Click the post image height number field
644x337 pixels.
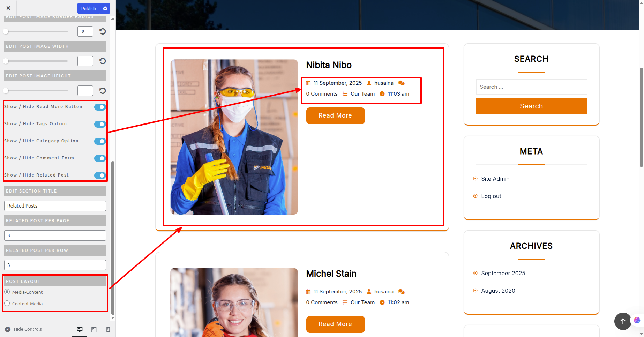coord(85,91)
